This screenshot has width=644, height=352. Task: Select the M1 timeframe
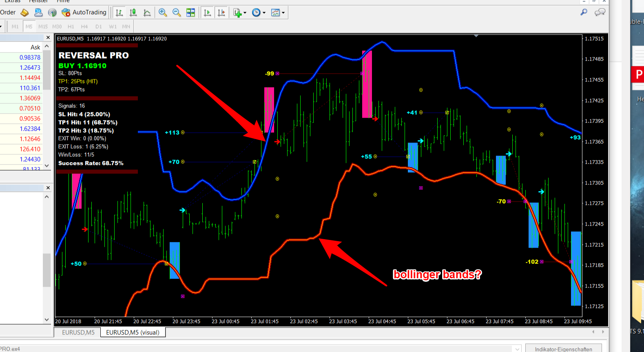(x=15, y=26)
